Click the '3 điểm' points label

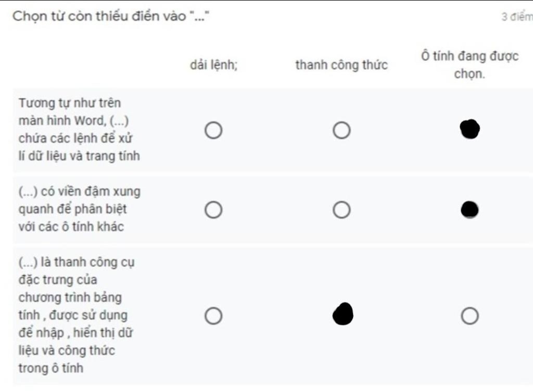pos(516,17)
